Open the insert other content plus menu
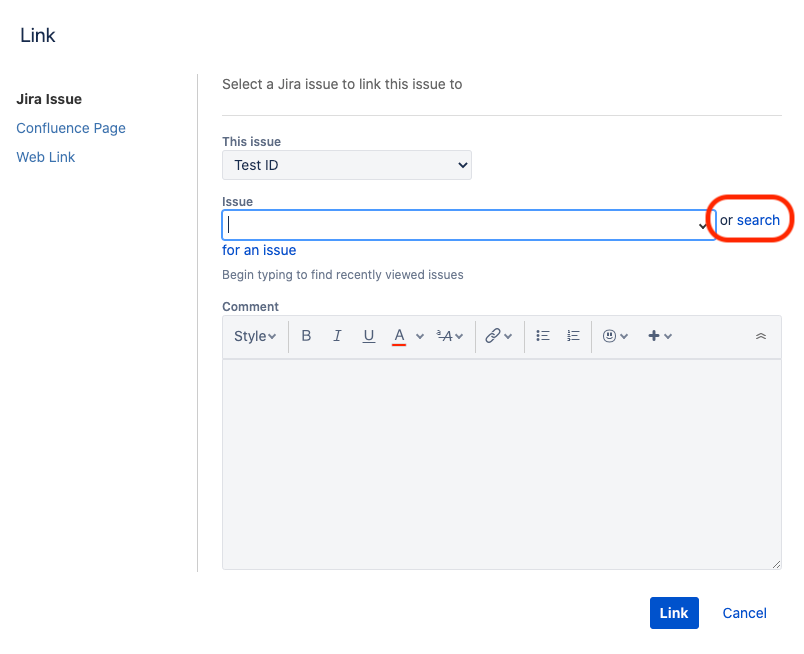 click(x=659, y=336)
